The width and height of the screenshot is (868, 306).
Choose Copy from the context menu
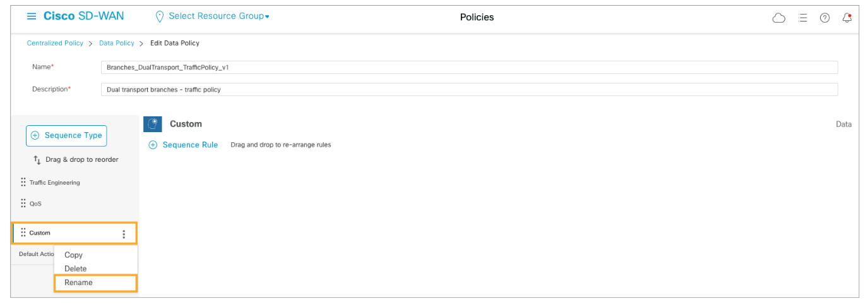(x=74, y=255)
